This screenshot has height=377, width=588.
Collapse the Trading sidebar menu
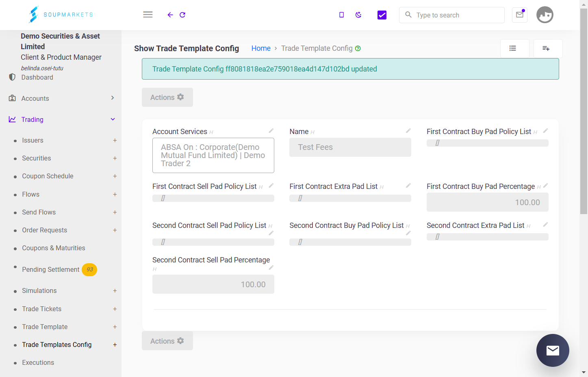pos(61,119)
